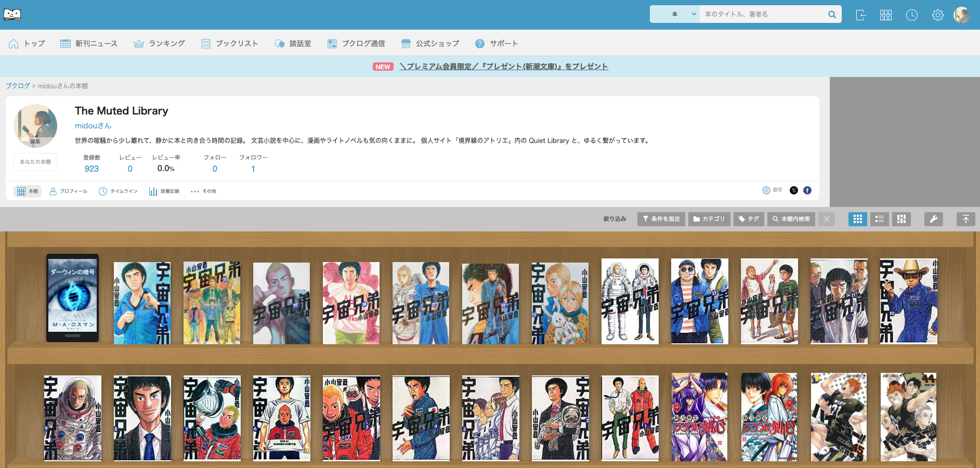Click the profile picture 編集 avatar

[35, 126]
